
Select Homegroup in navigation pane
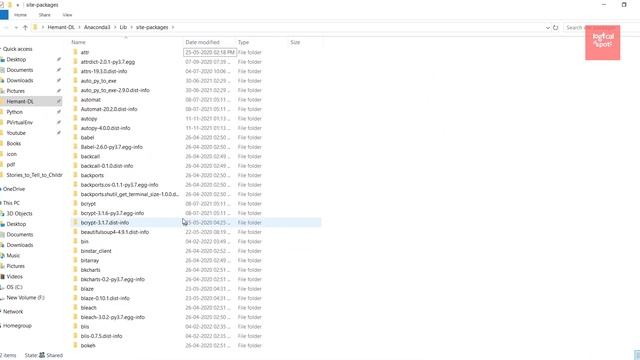[x=17, y=326]
